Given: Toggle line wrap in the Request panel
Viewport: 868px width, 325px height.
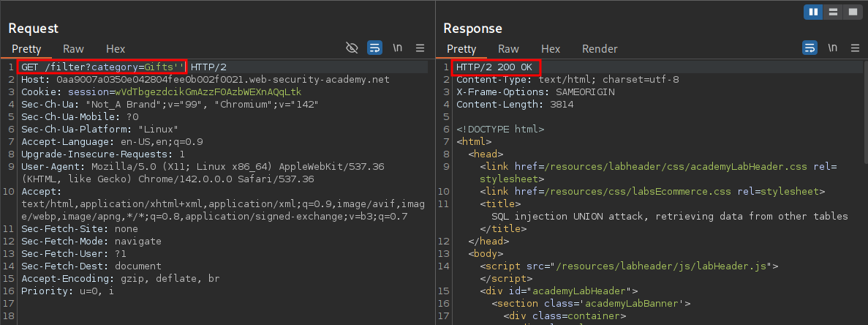Looking at the screenshot, I should point(374,48).
